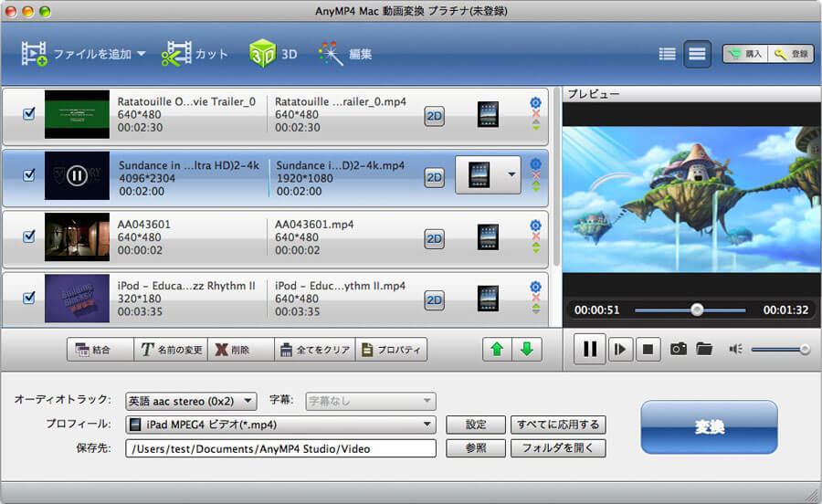Click the 全てをクリア clear all button

pyautogui.click(x=315, y=350)
